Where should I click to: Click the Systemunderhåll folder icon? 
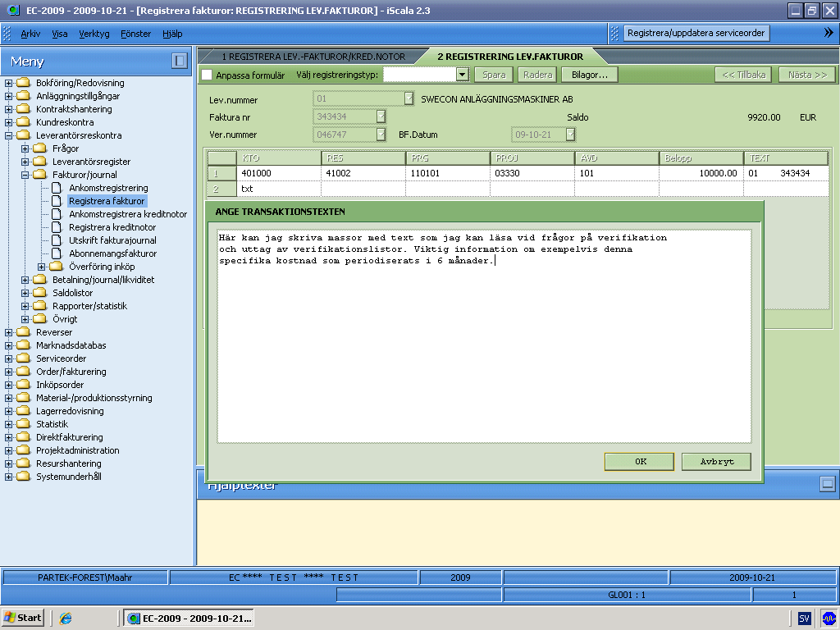click(23, 477)
